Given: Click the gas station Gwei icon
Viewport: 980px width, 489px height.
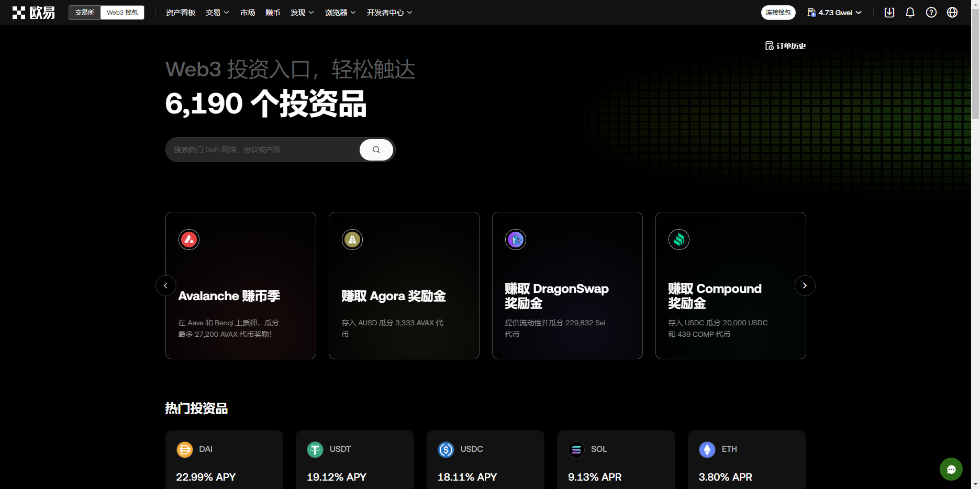Looking at the screenshot, I should pos(811,13).
